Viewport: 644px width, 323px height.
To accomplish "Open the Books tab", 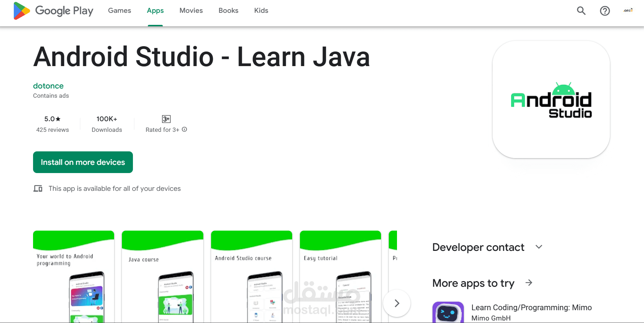I will coord(229,11).
